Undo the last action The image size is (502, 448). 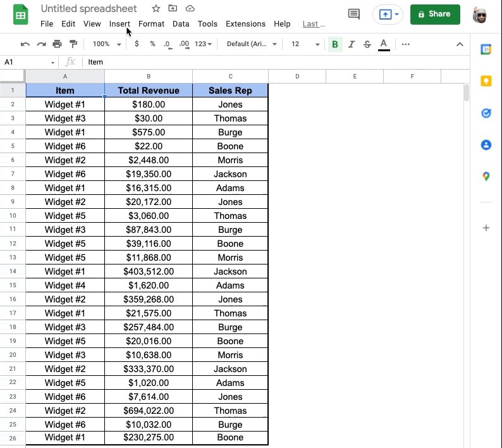[x=25, y=44]
